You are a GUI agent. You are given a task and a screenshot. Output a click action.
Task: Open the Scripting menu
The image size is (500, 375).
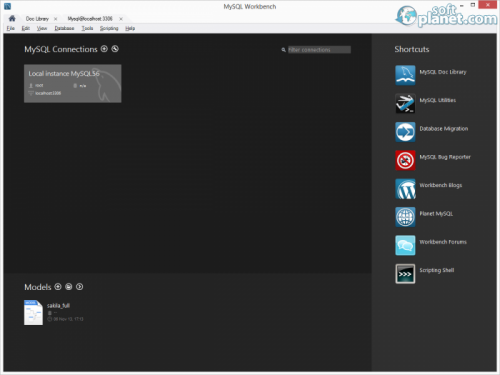[109, 28]
